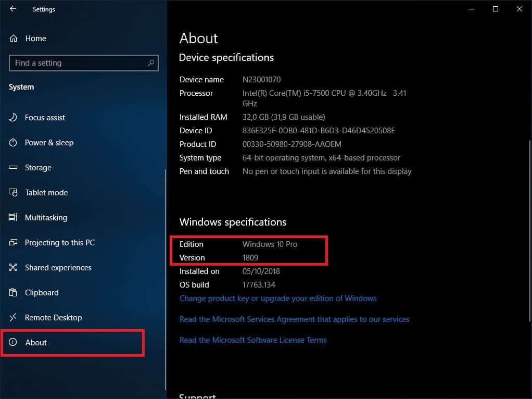Image resolution: width=532 pixels, height=399 pixels.
Task: Click version value 1809
Action: (x=250, y=258)
